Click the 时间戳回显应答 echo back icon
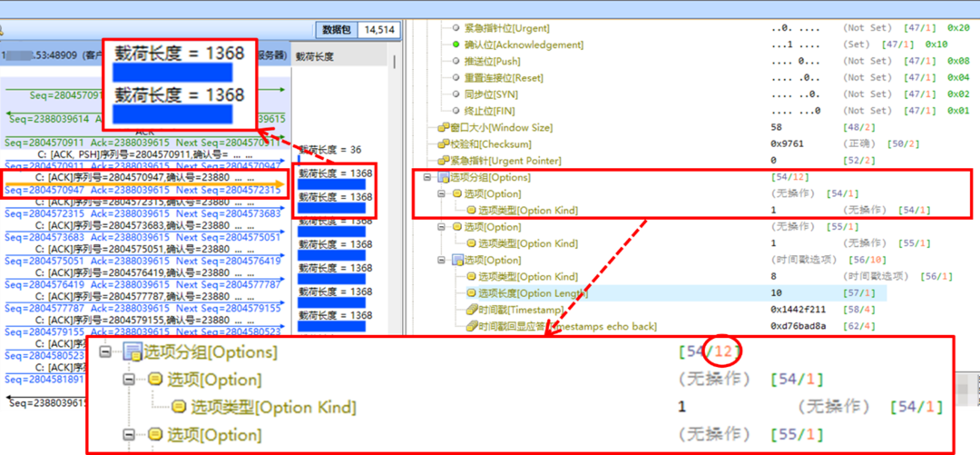Screen dimensions: 980x455 tap(473, 326)
